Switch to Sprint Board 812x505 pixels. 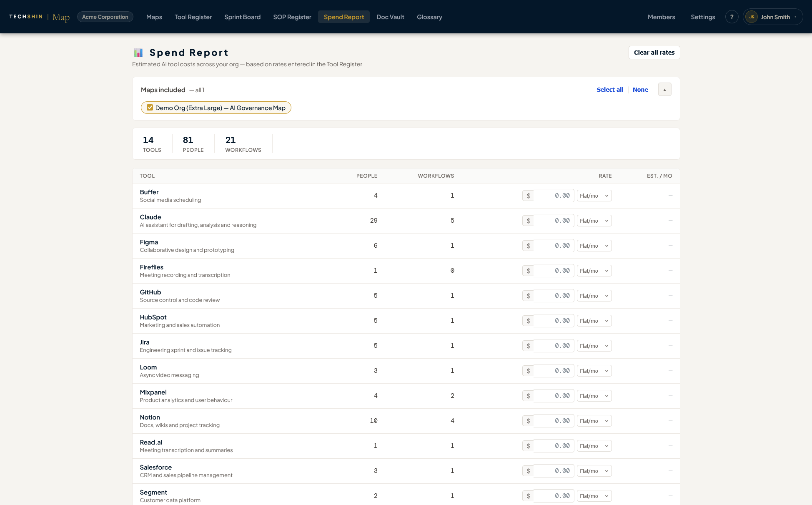(243, 17)
